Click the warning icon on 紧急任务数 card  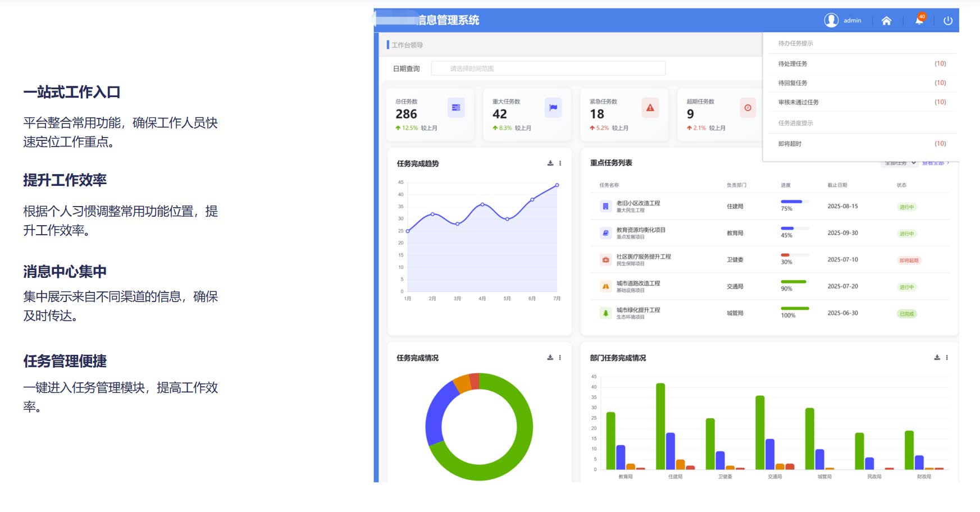click(x=650, y=107)
